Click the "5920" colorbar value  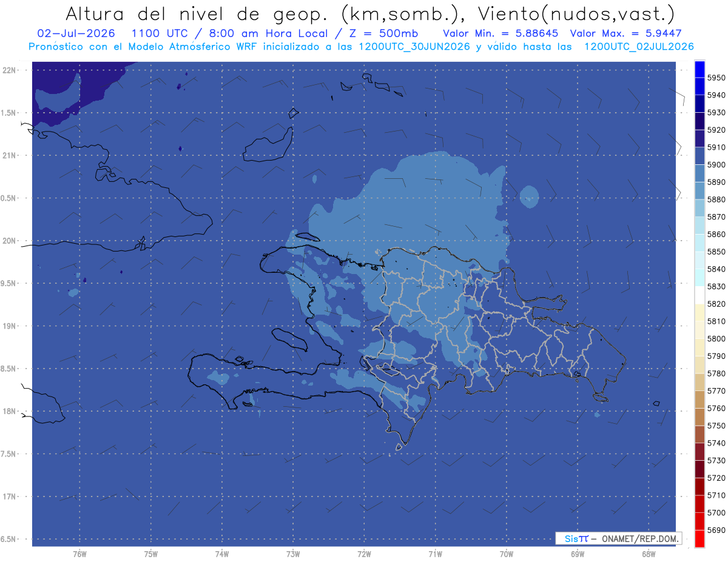pyautogui.click(x=716, y=130)
